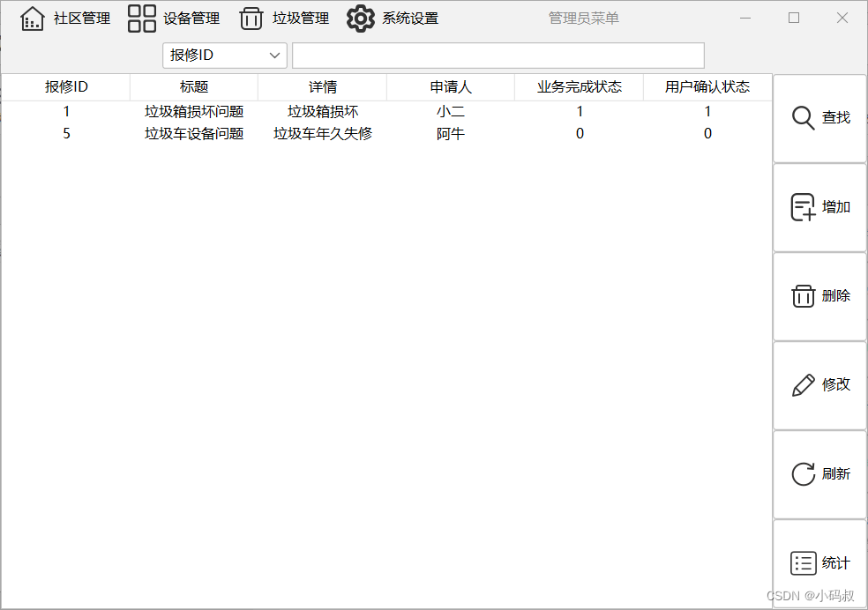Sort by the 报修ID column header

click(66, 86)
